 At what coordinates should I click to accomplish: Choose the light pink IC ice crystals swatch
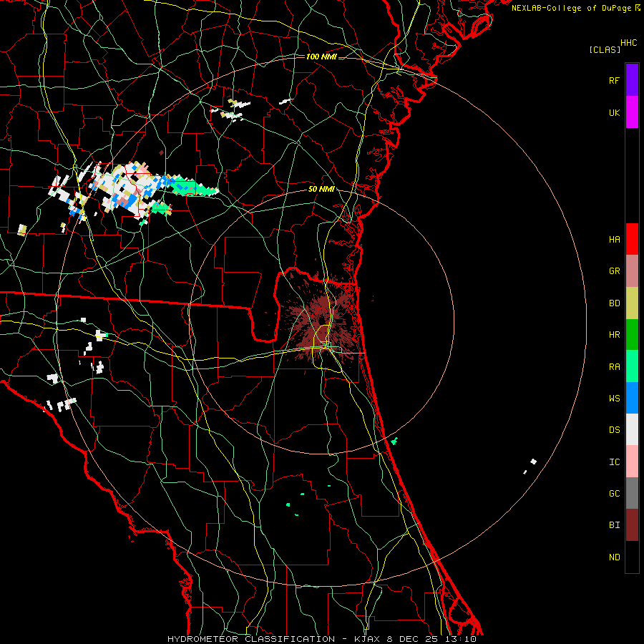click(632, 462)
